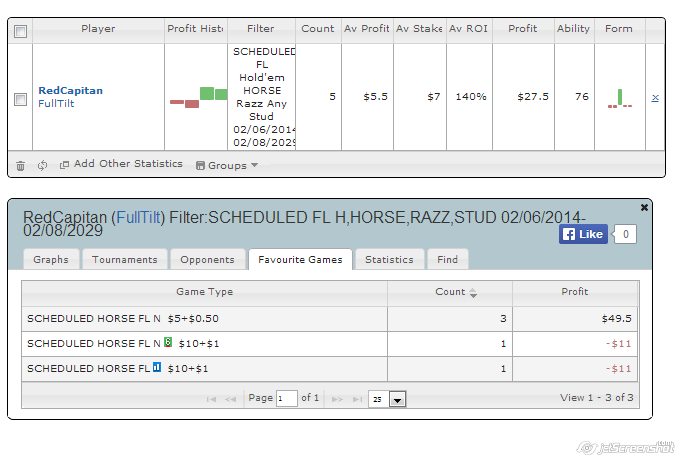681x460 pixels.
Task: Go to first page pager icon
Action: click(x=211, y=399)
